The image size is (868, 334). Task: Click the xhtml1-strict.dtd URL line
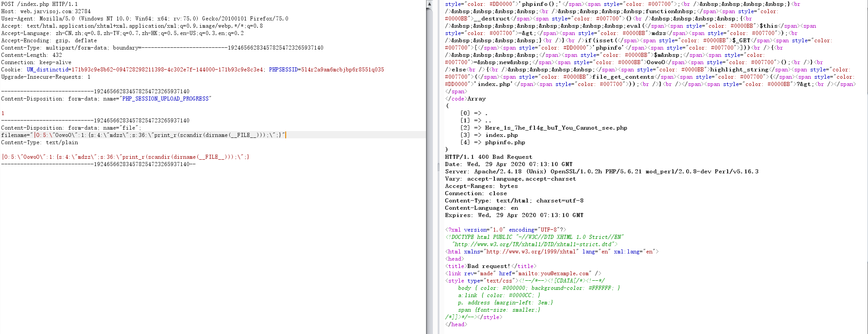[x=535, y=244]
